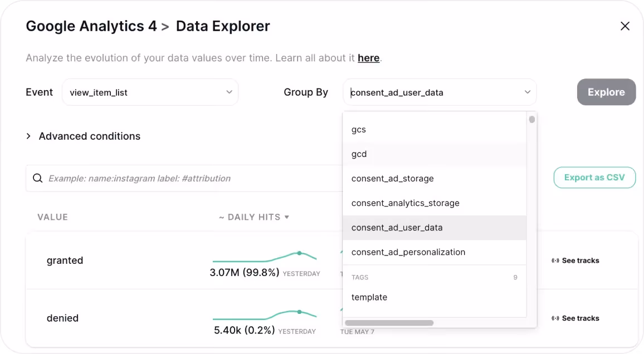Choose consent_analytics_storage from the list

click(x=435, y=203)
